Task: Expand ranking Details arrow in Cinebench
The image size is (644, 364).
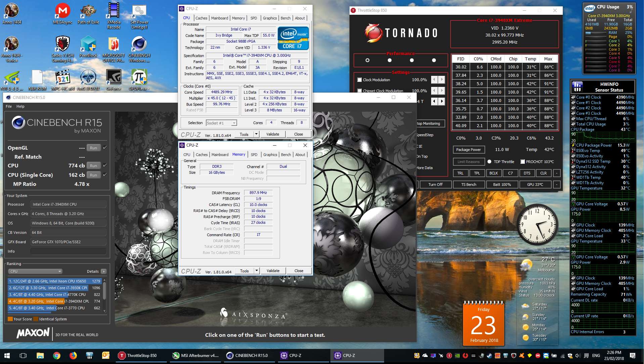Action: point(104,271)
